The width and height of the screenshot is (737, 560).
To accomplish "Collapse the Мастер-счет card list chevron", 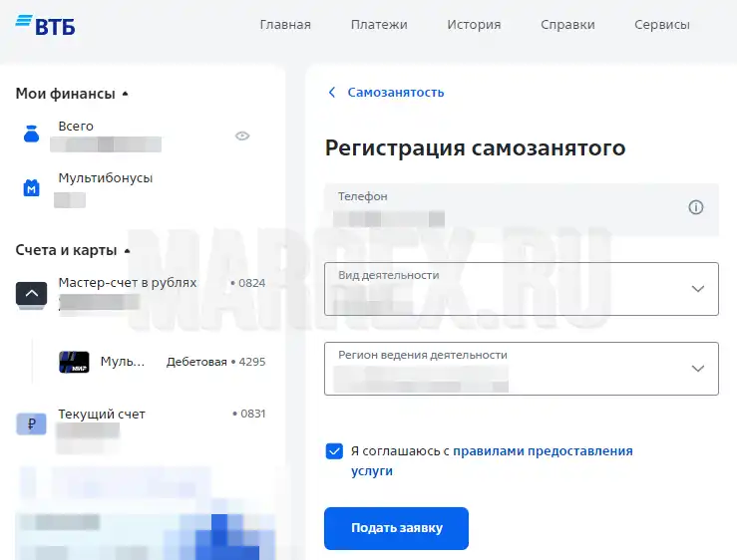I will pos(32,294).
